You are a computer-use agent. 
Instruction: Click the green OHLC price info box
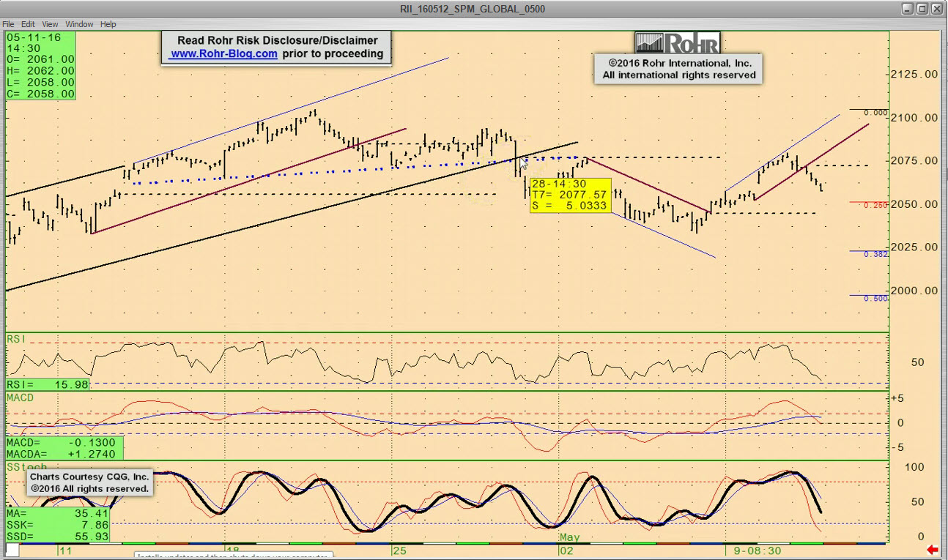coord(40,65)
